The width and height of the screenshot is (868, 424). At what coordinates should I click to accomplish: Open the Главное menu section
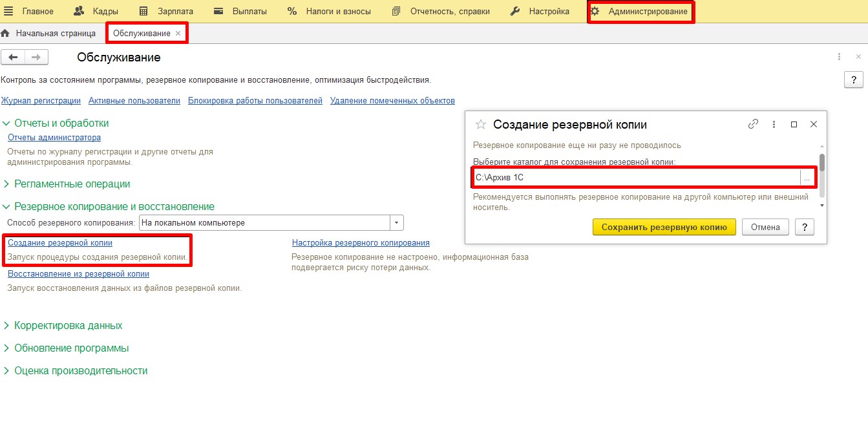tap(29, 11)
